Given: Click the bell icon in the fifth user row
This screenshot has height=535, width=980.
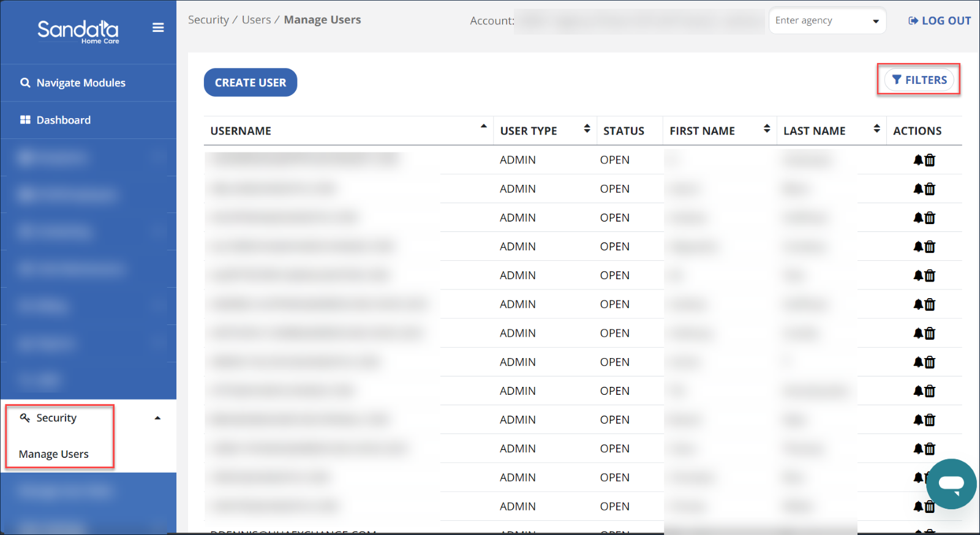Looking at the screenshot, I should (918, 275).
